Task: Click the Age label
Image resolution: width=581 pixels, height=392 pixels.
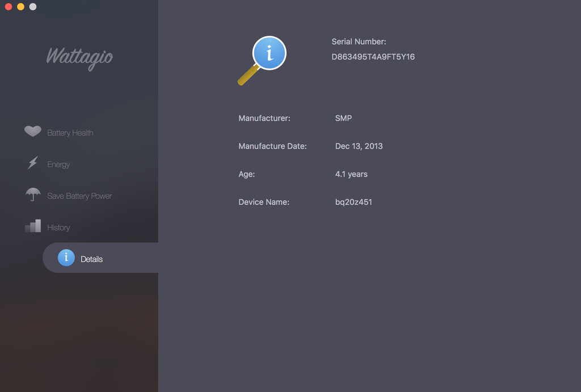Action: [246, 174]
